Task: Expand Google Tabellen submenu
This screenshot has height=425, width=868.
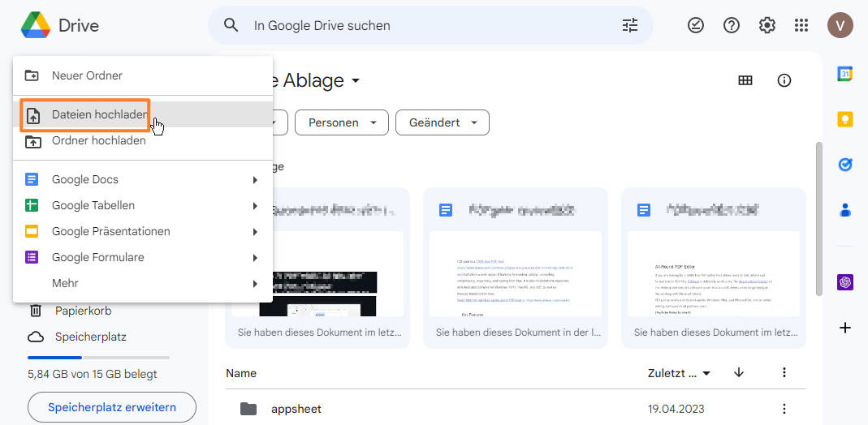Action: pos(143,205)
